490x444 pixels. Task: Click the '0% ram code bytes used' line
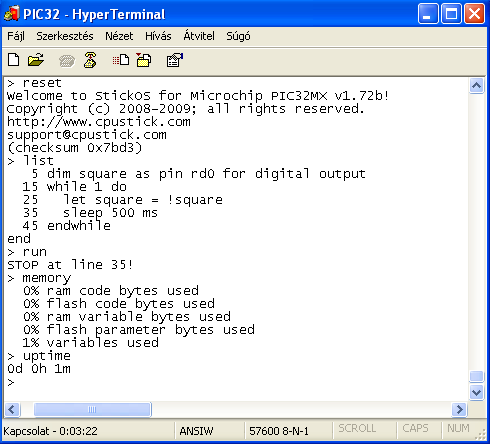tap(111, 291)
